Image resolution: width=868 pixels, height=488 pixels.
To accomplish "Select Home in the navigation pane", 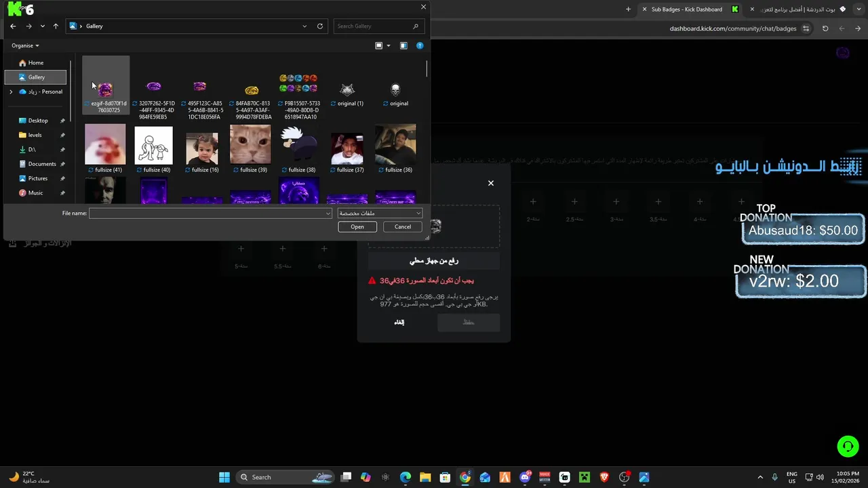I will [36, 62].
